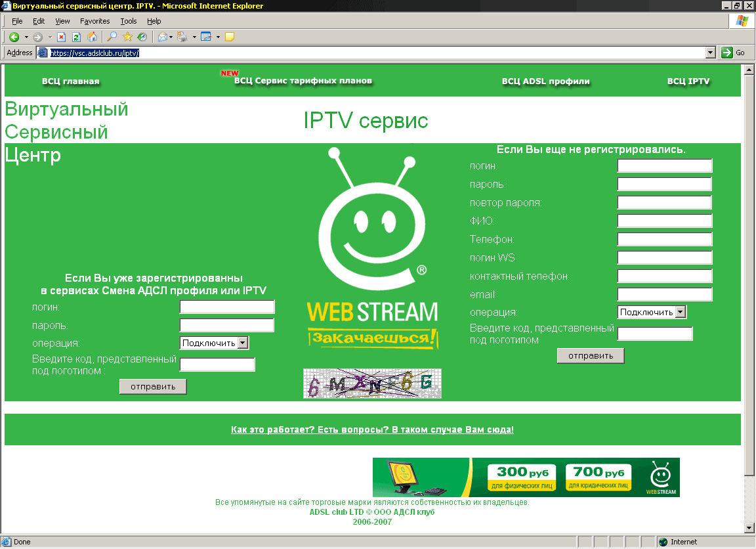Click the page scrollbar up arrow
Viewport: 756px width, 549px height.
click(x=749, y=70)
